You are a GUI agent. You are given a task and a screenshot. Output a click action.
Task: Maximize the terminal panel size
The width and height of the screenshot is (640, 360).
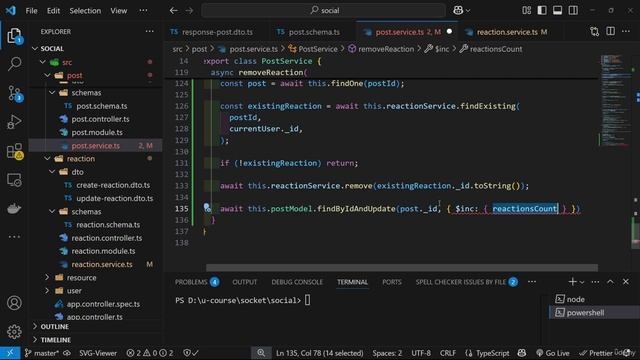610,282
